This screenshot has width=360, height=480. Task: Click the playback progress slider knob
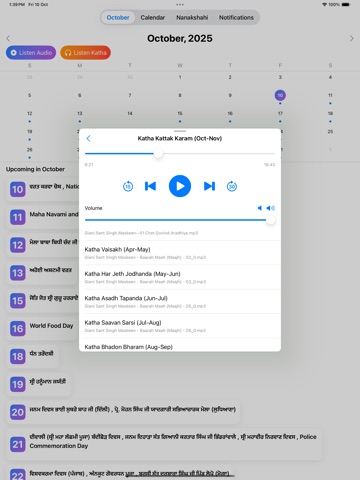point(158,154)
